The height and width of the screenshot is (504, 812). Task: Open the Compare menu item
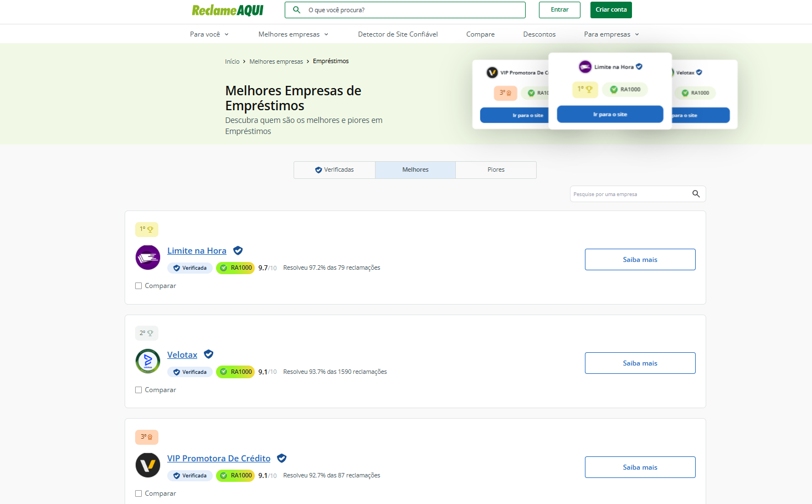coord(480,34)
